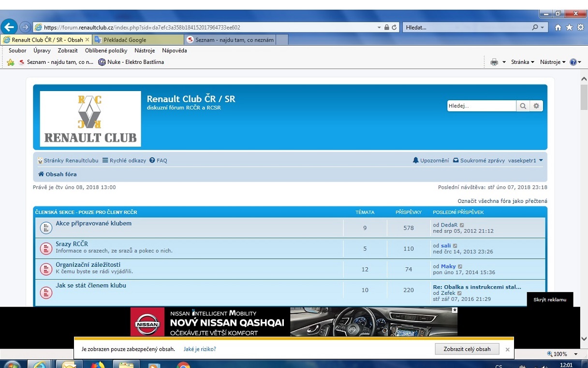
Task: Open the Úpravy menu
Action: point(42,50)
